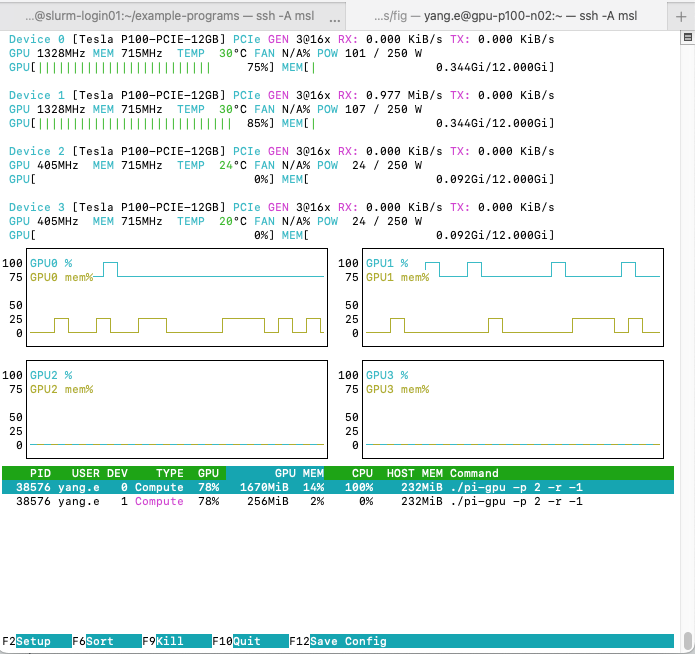Click the GPU0 % chart legend
The width and height of the screenshot is (695, 654).
[x=51, y=263]
